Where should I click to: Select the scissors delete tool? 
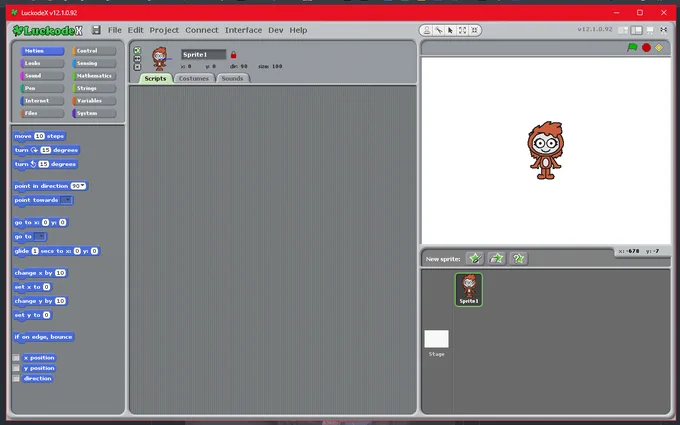tap(439, 30)
